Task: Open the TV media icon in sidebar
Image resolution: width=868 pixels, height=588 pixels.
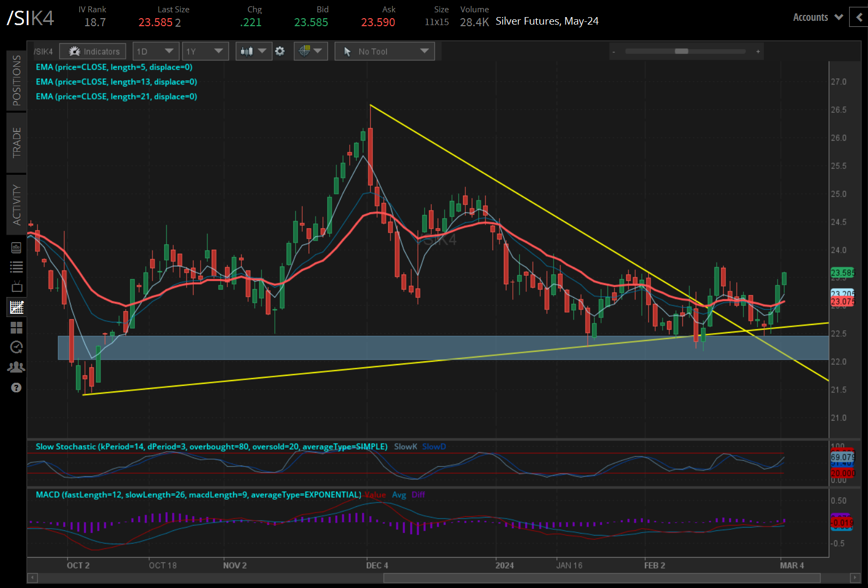Action: tap(17, 287)
